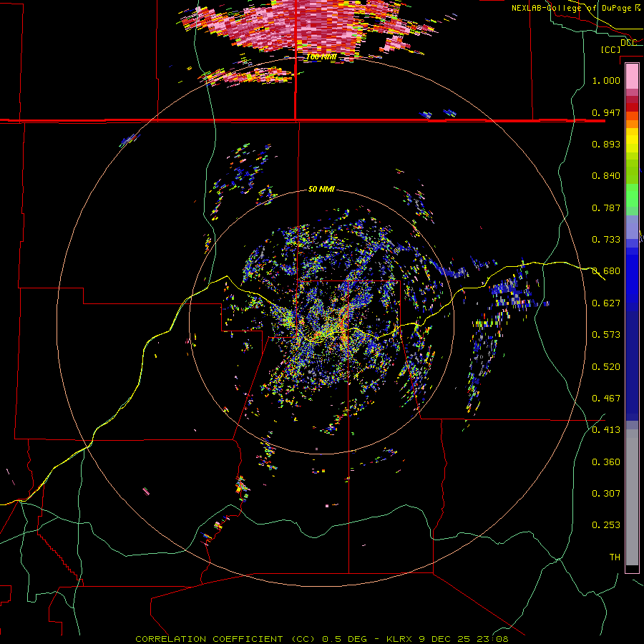This screenshot has height=644, width=644.
Task: Click the 0.253 legend value
Action: (606, 525)
